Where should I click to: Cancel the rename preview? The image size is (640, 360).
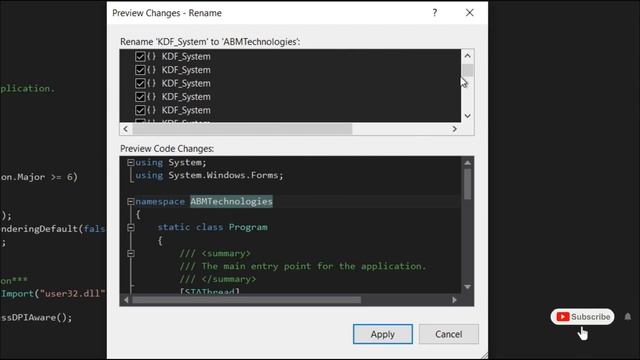[x=449, y=334]
